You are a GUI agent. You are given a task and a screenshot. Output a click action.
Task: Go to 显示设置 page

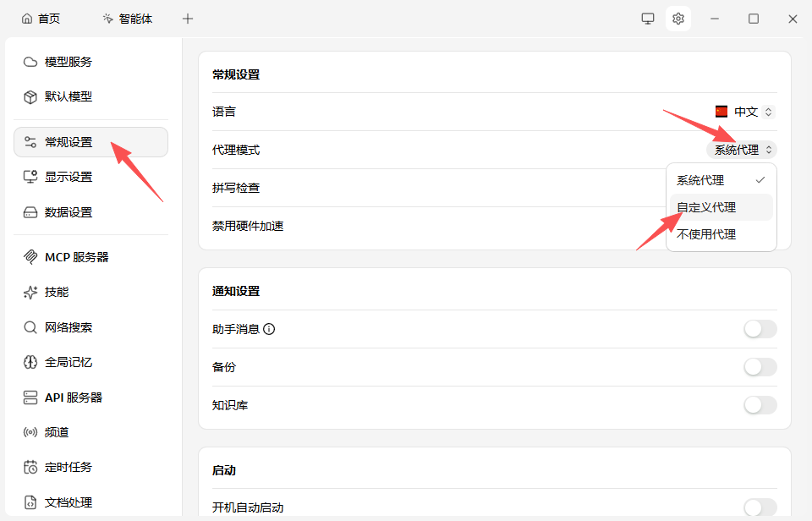(91, 177)
